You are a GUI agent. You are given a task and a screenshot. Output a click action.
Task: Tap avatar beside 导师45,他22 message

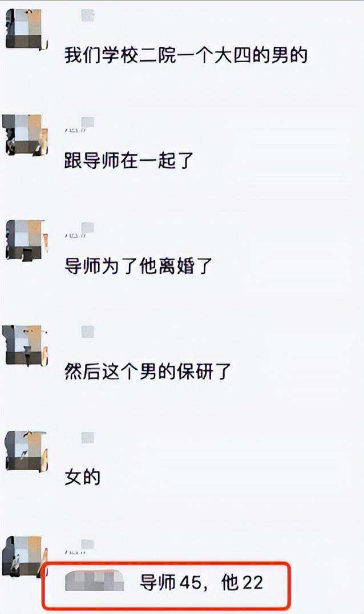[x=25, y=557]
